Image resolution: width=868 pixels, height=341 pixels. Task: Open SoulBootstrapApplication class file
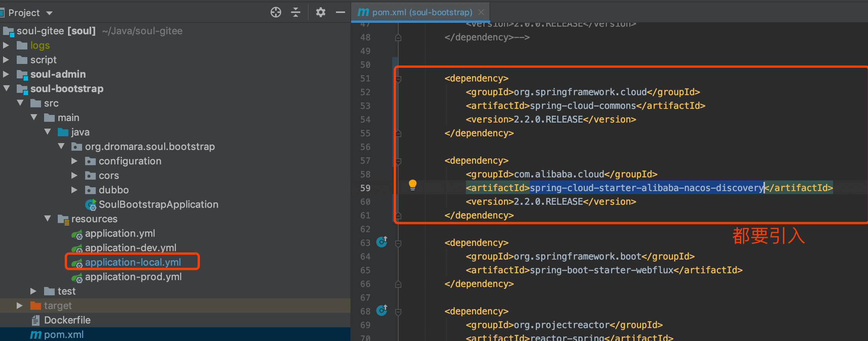(158, 205)
